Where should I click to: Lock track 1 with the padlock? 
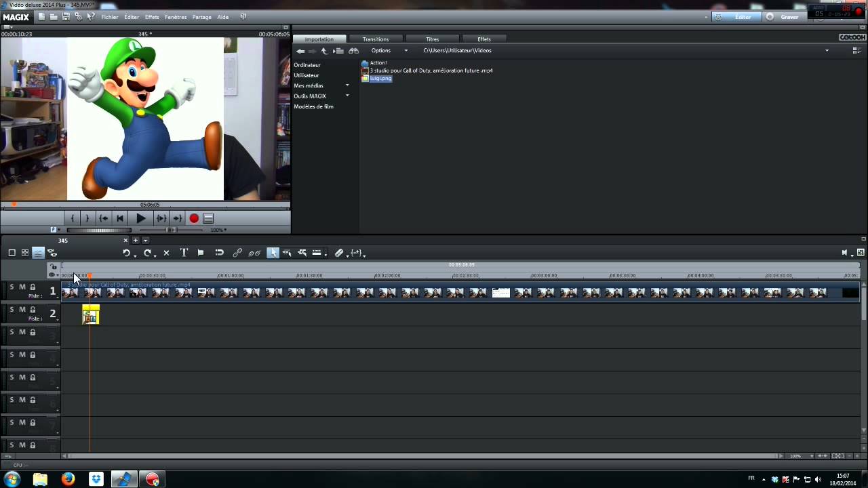click(33, 287)
